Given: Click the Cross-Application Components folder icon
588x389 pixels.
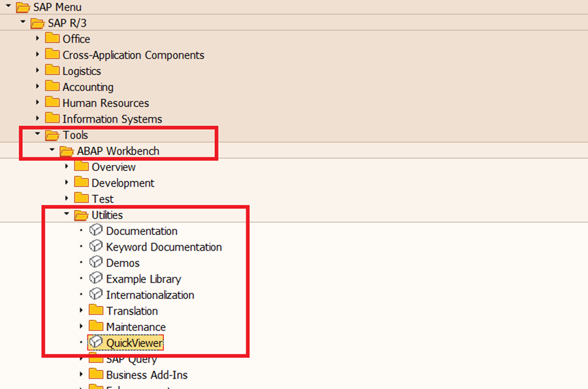Looking at the screenshot, I should click(52, 54).
